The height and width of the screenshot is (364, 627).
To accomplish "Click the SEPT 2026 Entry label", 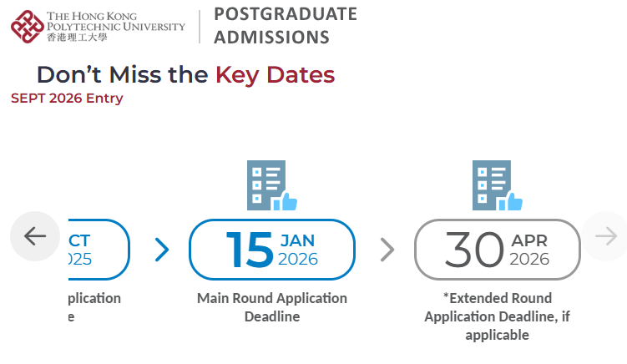I will click(x=67, y=99).
